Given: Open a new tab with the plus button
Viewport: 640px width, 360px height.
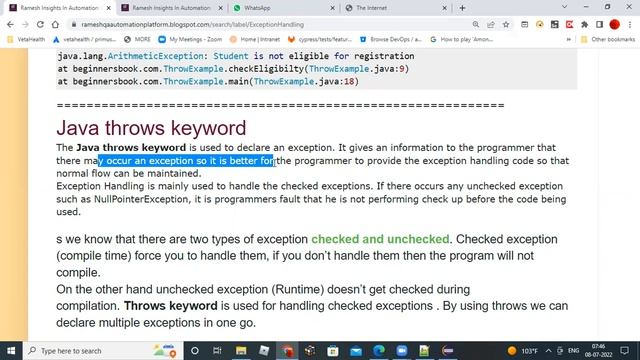Looking at the screenshot, I should (462, 8).
